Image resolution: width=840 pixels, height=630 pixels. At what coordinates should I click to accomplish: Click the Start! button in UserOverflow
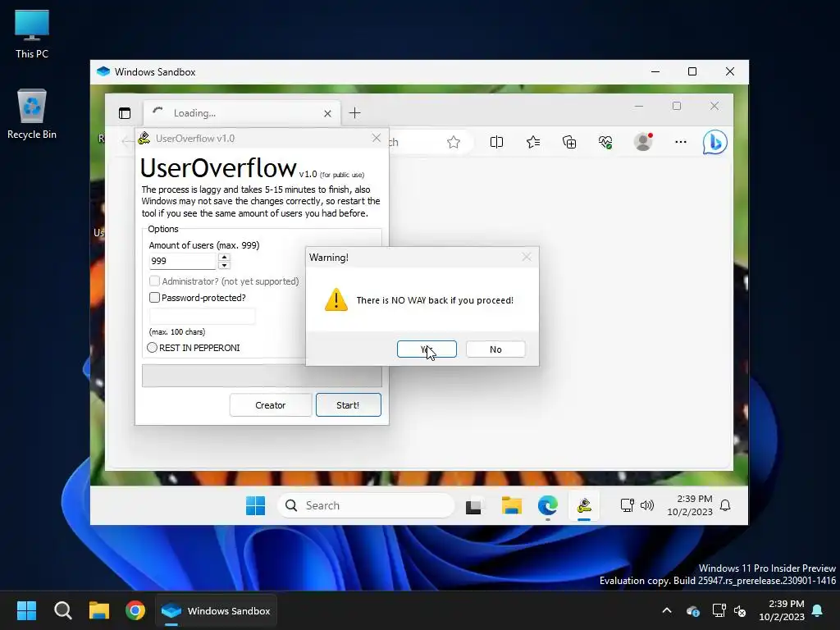pos(348,405)
